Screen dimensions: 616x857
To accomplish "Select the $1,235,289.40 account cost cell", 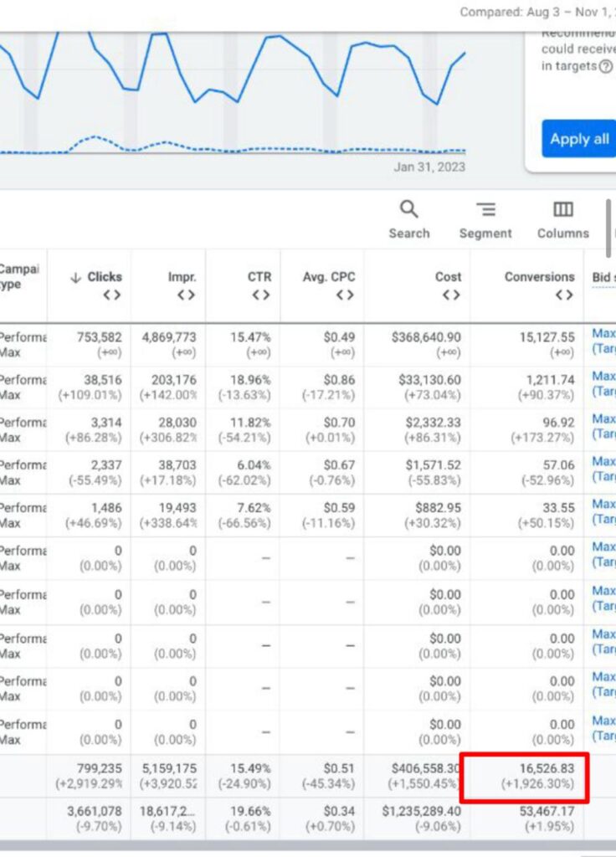I will 417,819.
